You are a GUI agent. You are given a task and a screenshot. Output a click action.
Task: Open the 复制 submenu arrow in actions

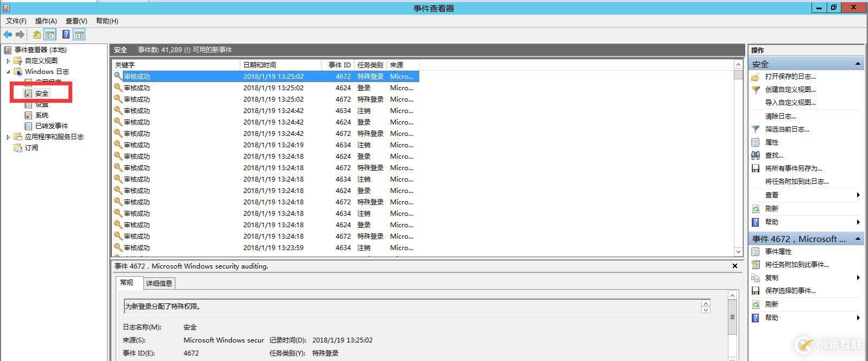858,278
